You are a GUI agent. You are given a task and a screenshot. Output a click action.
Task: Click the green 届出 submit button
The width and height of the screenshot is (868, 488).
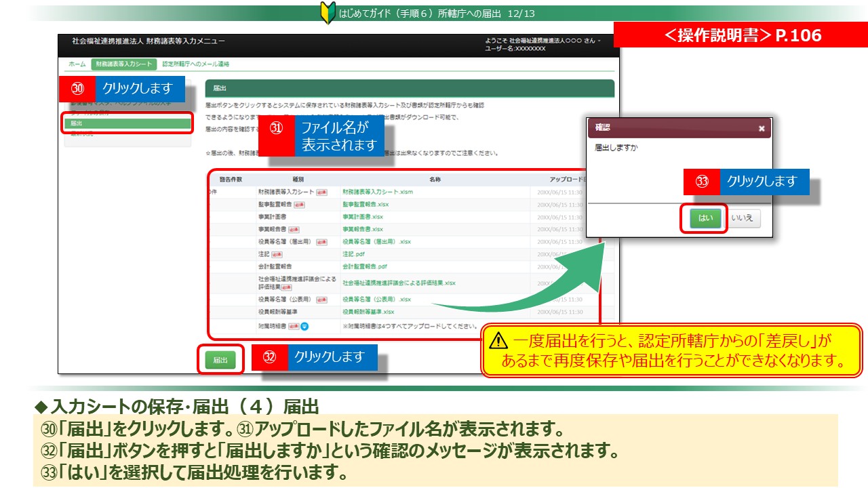(220, 360)
